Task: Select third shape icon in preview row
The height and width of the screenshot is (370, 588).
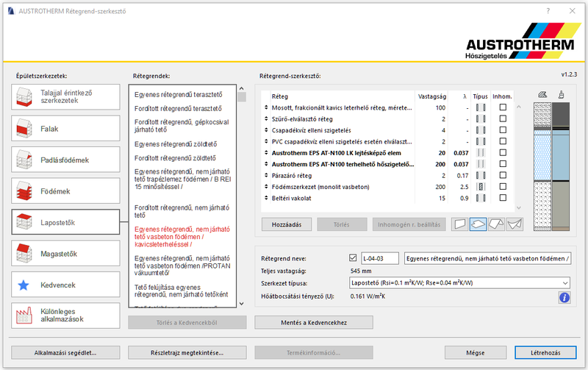Action: tap(496, 224)
